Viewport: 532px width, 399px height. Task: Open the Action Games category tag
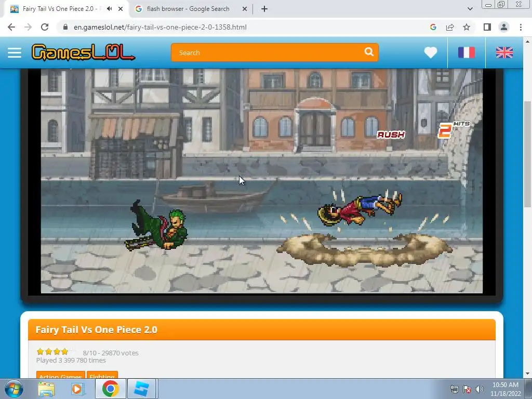tap(60, 375)
